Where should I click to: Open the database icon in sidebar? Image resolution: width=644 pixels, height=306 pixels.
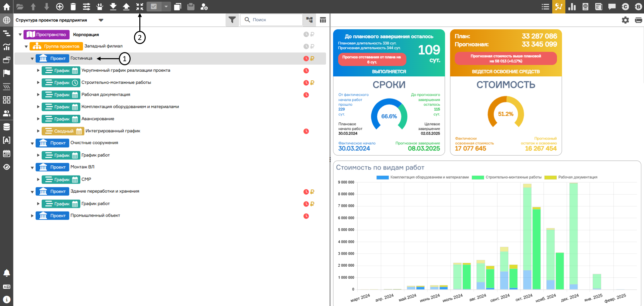click(x=6, y=127)
